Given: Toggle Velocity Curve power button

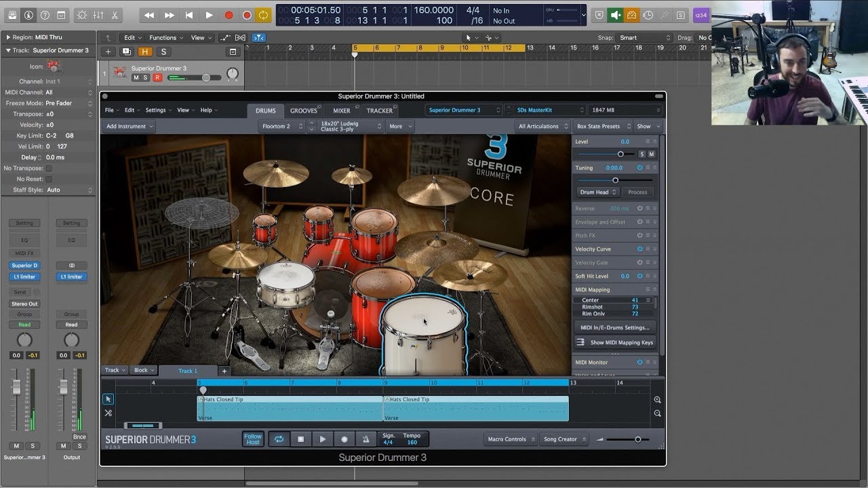Looking at the screenshot, I should (639, 249).
